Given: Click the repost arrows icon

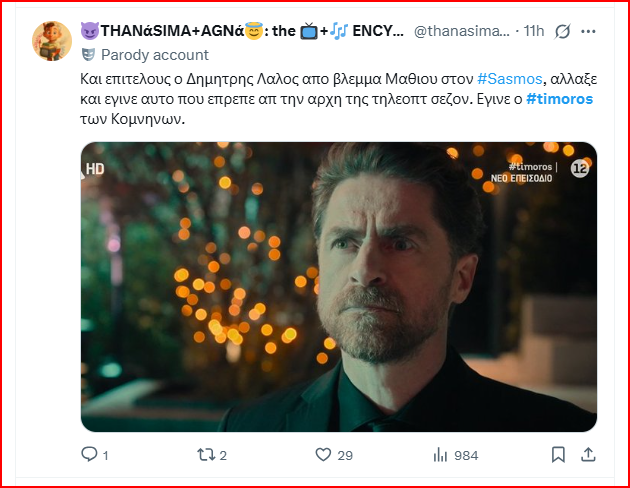Looking at the screenshot, I should (206, 455).
